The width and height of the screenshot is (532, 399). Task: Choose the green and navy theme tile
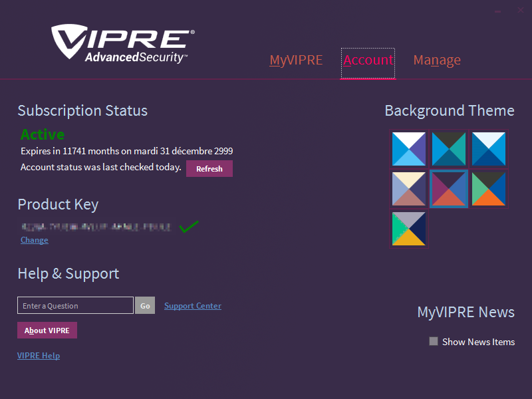(408, 229)
